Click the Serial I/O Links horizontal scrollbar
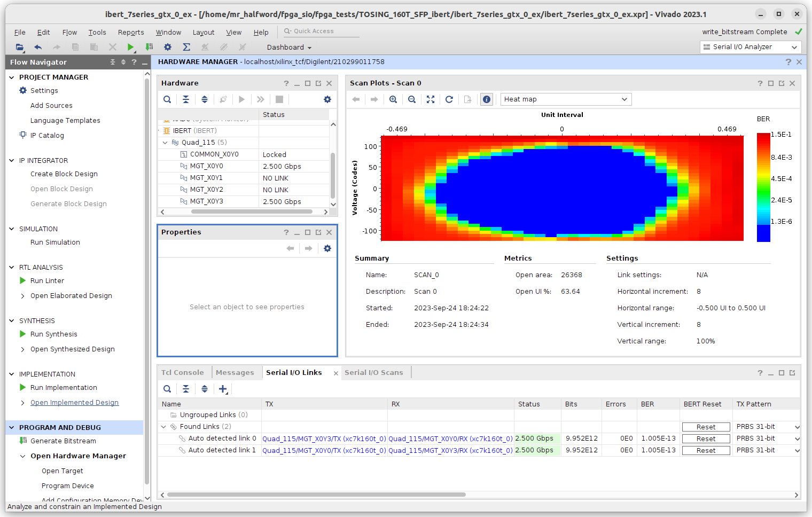The image size is (812, 517). tap(316, 495)
